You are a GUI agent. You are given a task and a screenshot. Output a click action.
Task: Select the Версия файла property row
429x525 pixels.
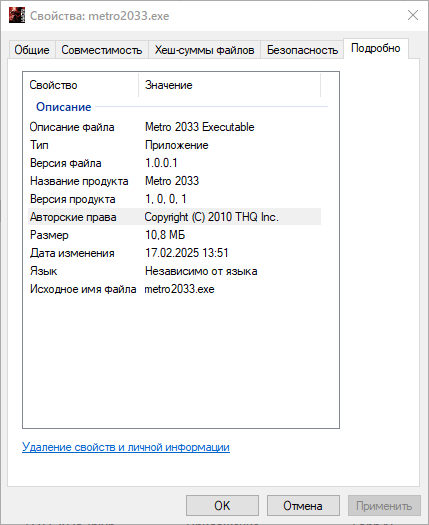(x=174, y=163)
